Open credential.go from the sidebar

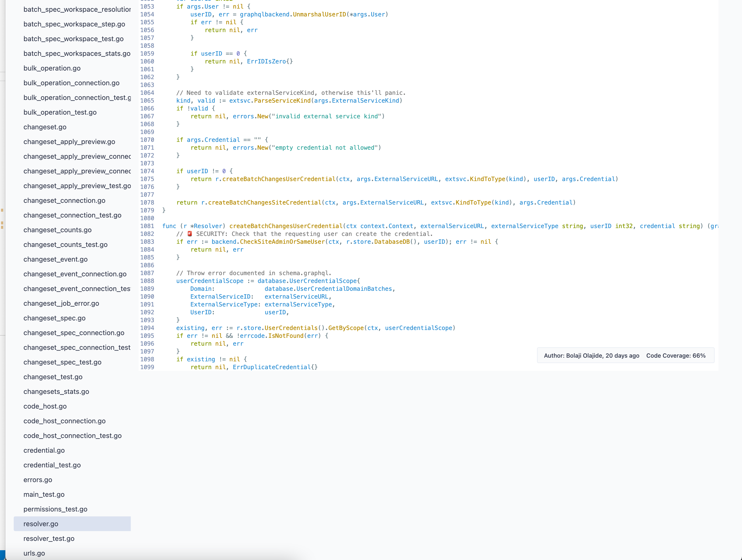tap(44, 450)
